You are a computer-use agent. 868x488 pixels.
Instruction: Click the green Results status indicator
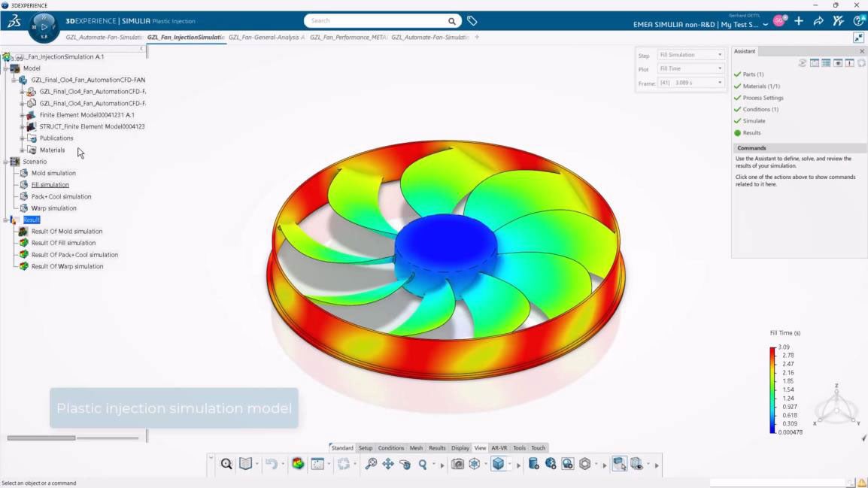(737, 132)
